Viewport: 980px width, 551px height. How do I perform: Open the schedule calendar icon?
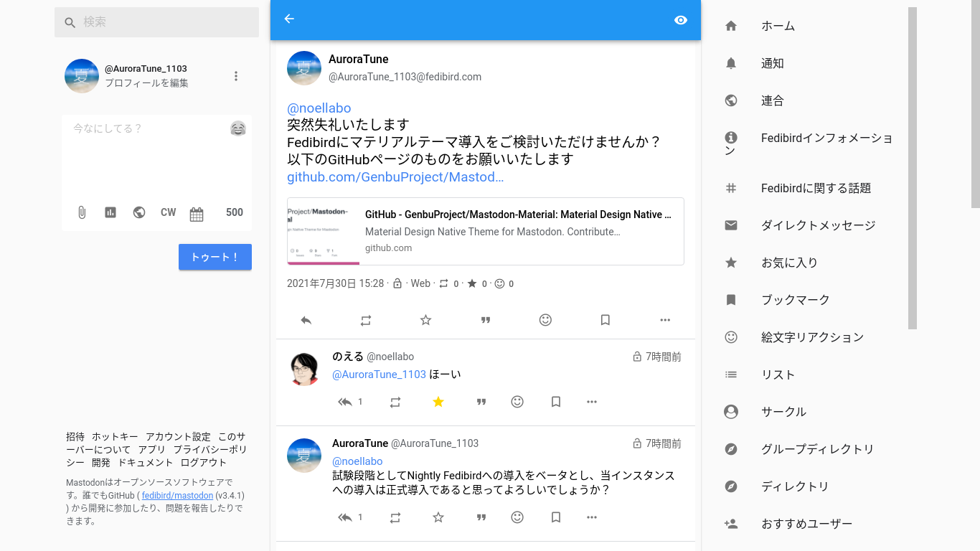click(x=197, y=213)
